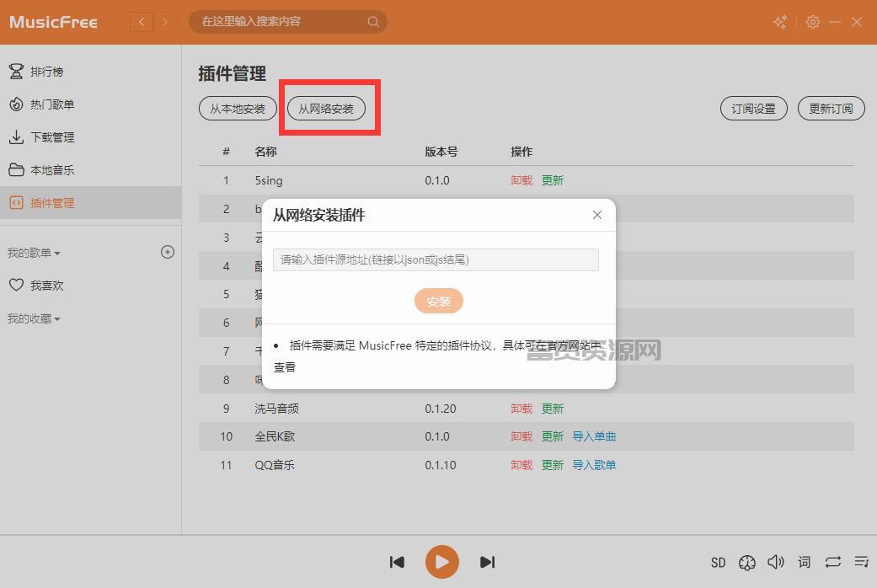The height and width of the screenshot is (588, 877).
Task: Select the 5sing plugin name
Action: [x=269, y=181]
